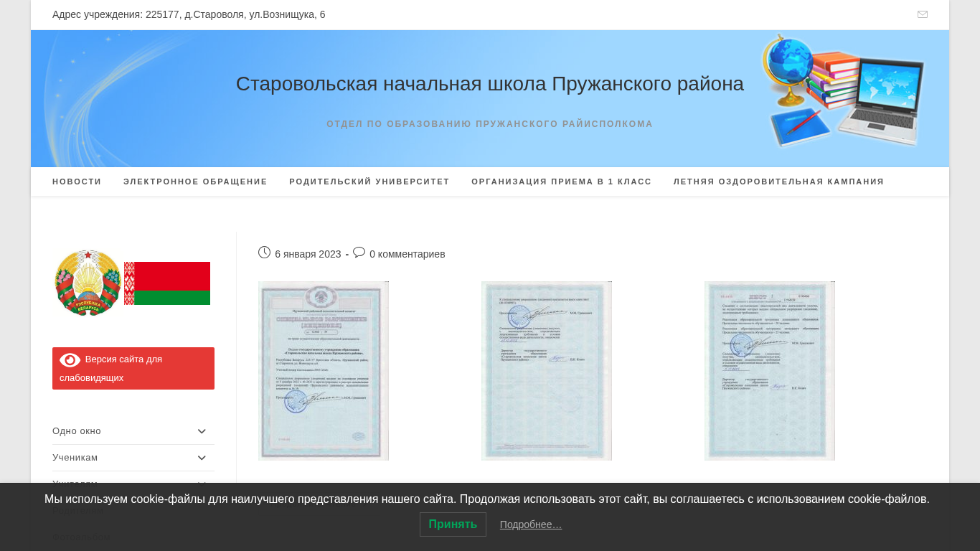
Task: Open Летняя оздоровительная кампания menu item
Action: point(778,182)
